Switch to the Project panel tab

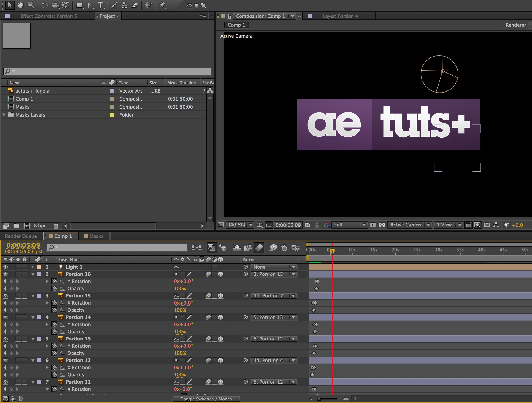(107, 16)
